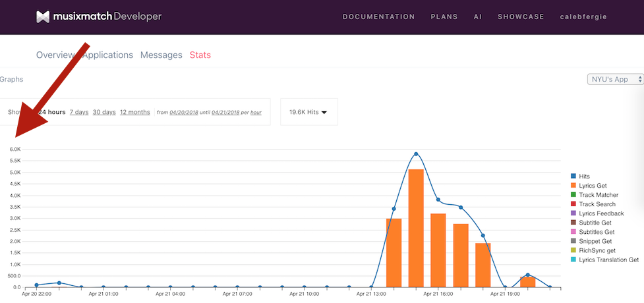Image resolution: width=644 pixels, height=303 pixels.
Task: Click the red Track Search legend swatch
Action: pyautogui.click(x=573, y=204)
